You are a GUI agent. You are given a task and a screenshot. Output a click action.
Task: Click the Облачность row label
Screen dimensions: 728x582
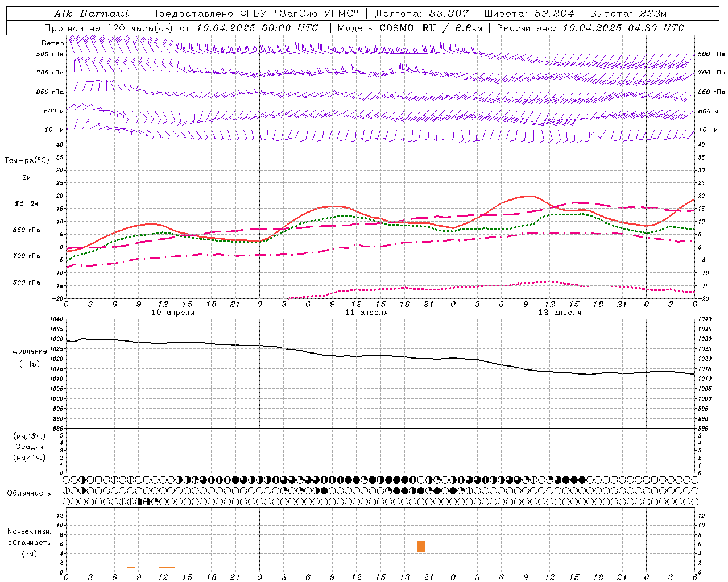[29, 493]
